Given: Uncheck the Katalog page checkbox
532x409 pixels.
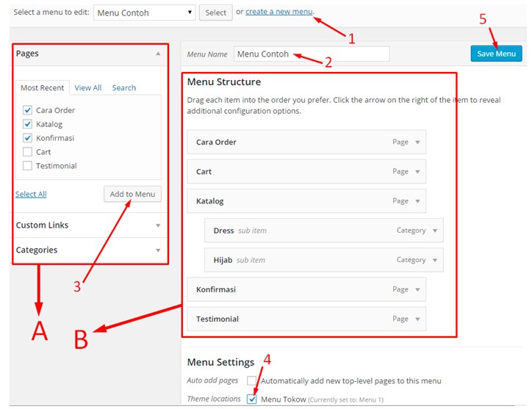Looking at the screenshot, I should (x=27, y=124).
